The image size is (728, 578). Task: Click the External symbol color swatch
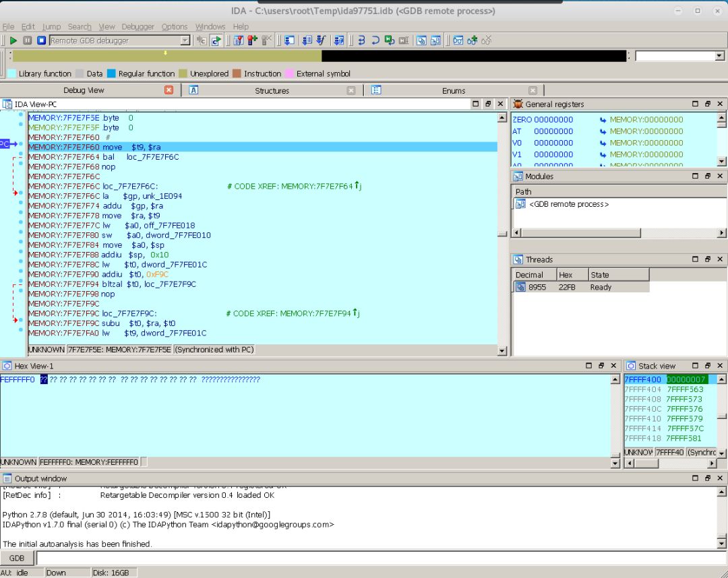pos(289,73)
